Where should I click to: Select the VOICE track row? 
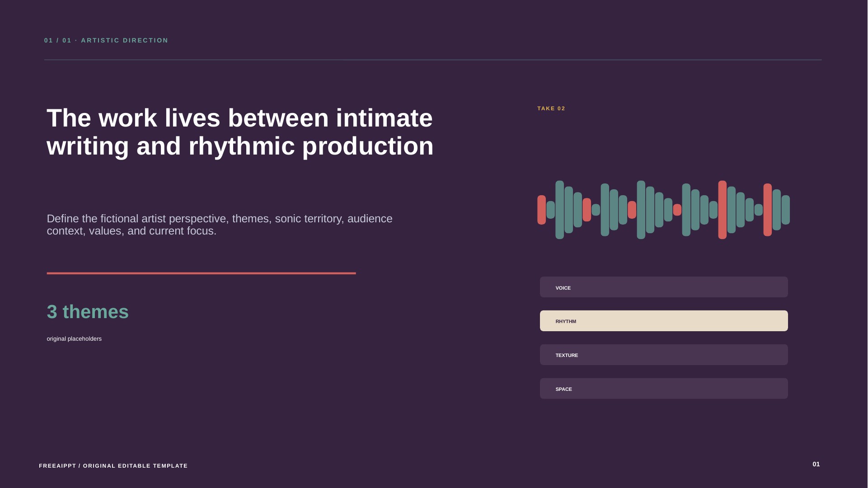[x=664, y=287]
